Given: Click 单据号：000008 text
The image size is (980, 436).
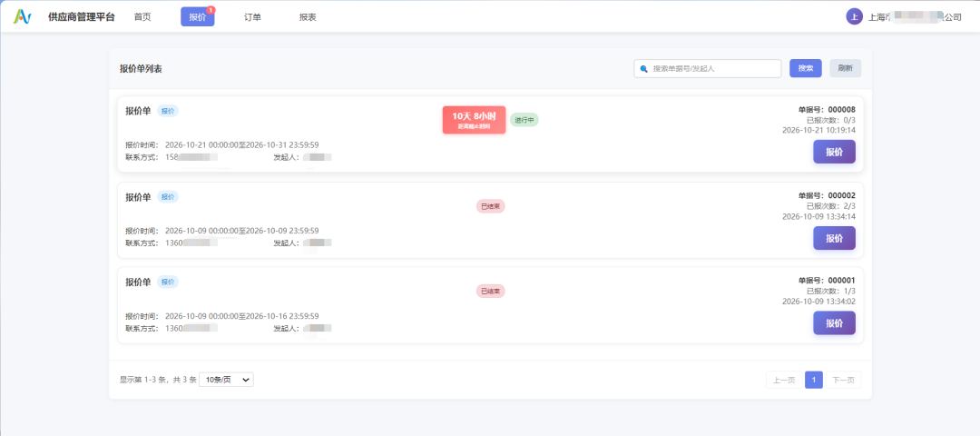Looking at the screenshot, I should click(x=827, y=110).
